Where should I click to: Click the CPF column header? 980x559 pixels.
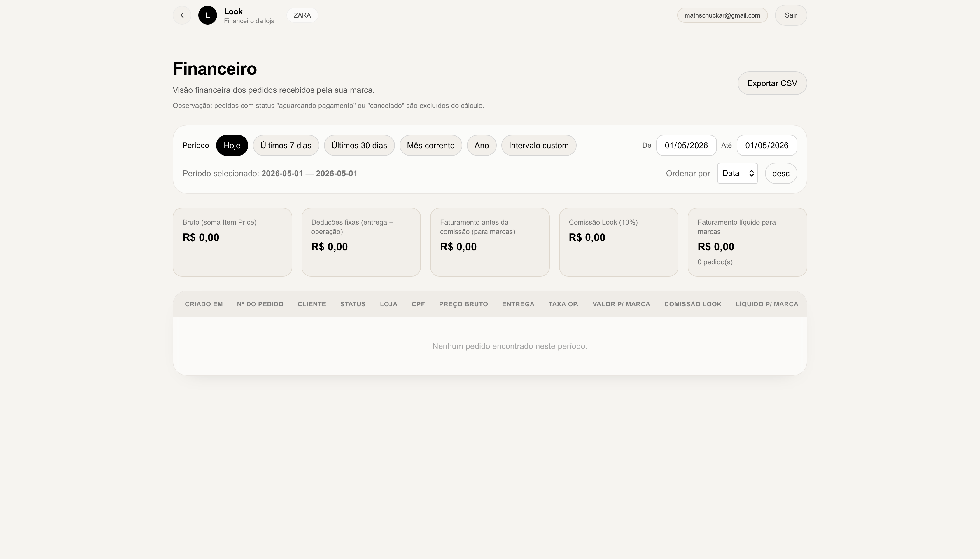coord(418,304)
